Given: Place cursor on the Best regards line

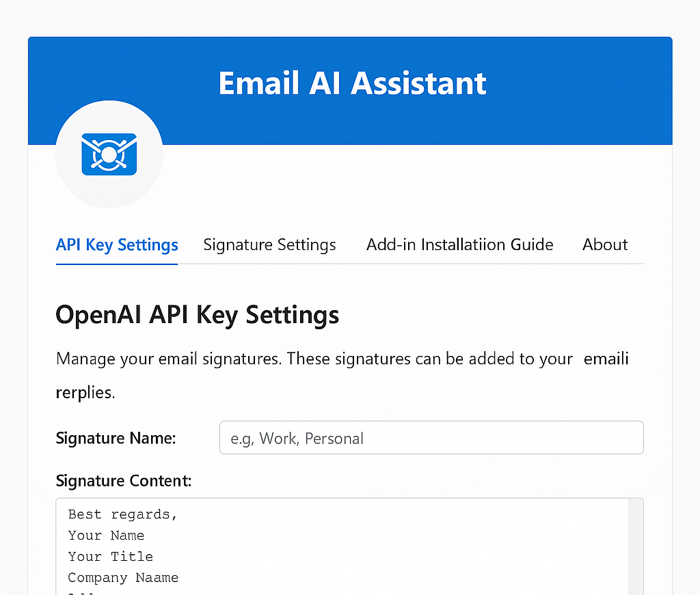Looking at the screenshot, I should coord(122,514).
